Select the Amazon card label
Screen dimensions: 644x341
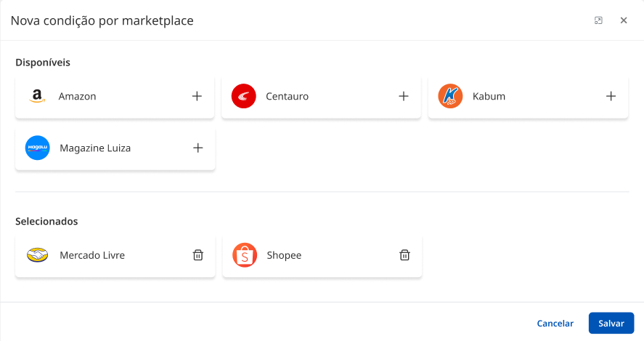point(77,96)
